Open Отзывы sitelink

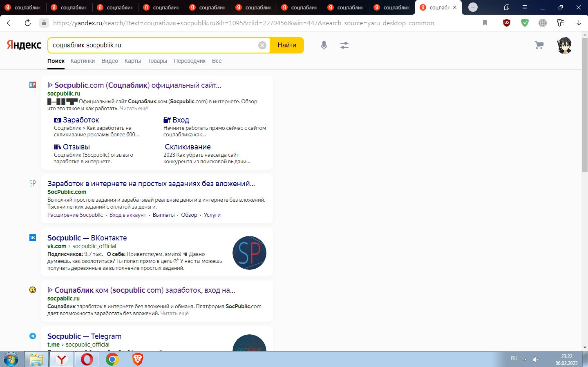coord(76,147)
